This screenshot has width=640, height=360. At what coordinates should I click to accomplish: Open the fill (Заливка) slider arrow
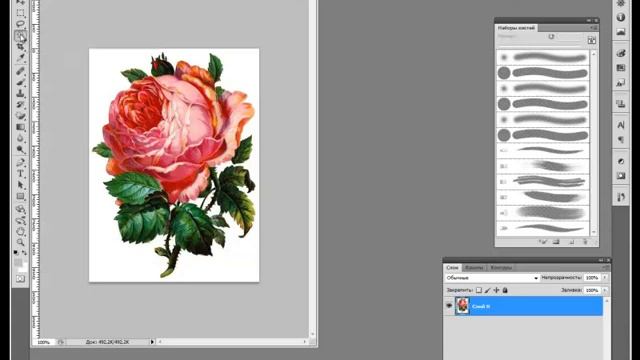pyautogui.click(x=605, y=290)
